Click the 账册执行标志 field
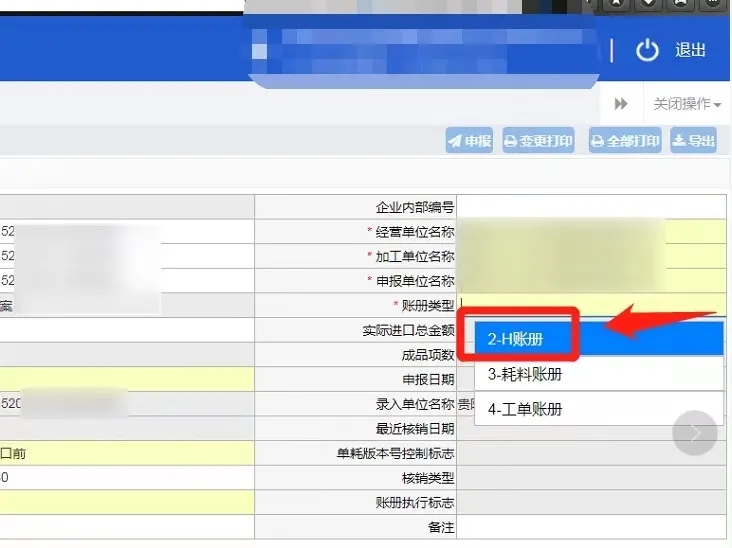732x548 pixels. (x=590, y=502)
